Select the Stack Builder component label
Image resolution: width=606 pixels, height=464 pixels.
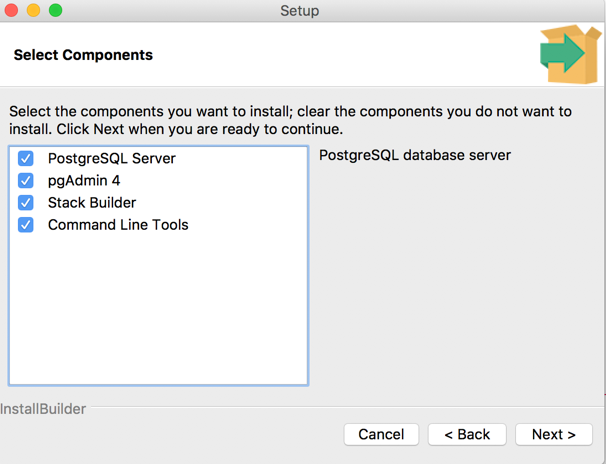click(92, 203)
